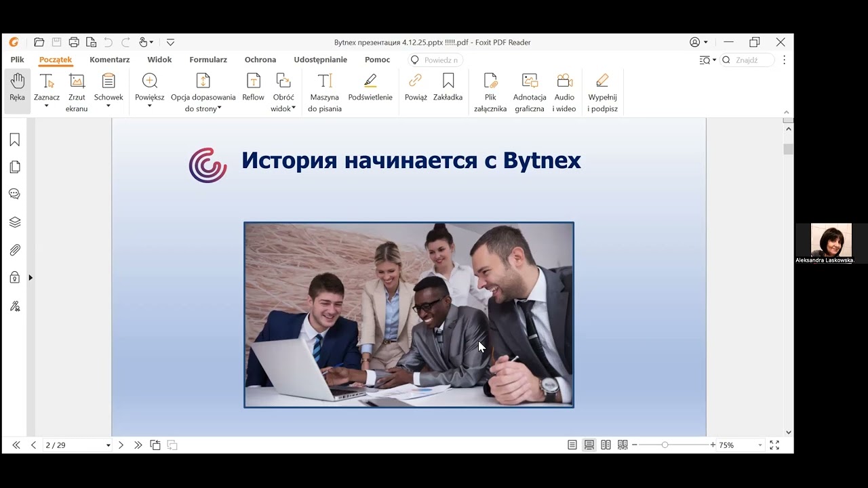The height and width of the screenshot is (488, 868).
Task: Jump to the last page
Action: [138, 445]
